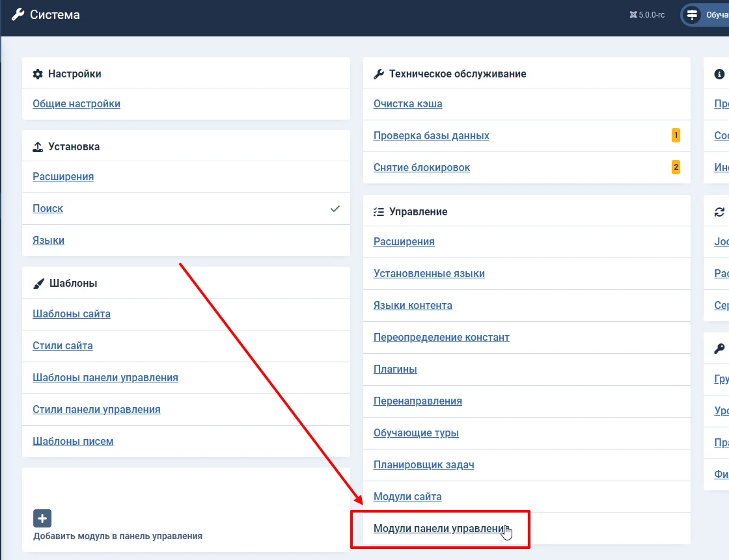Click the signpost tour icon in the top bar
The image size is (729, 560).
point(692,14)
